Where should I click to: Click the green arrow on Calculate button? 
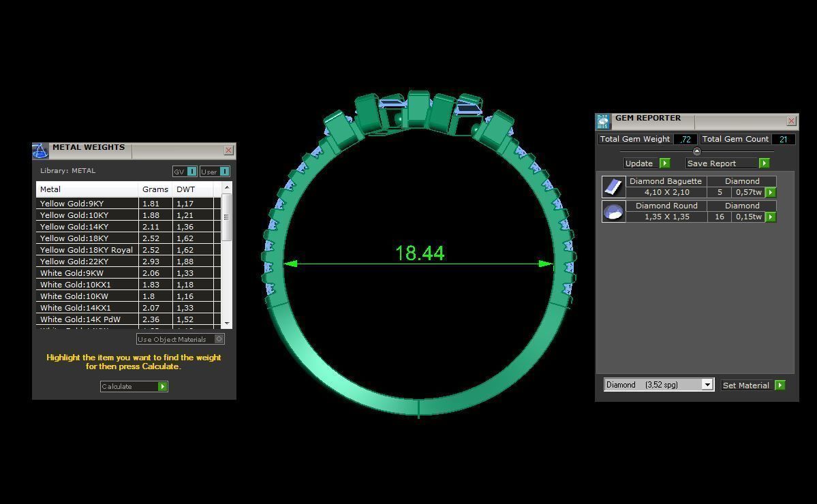point(163,386)
